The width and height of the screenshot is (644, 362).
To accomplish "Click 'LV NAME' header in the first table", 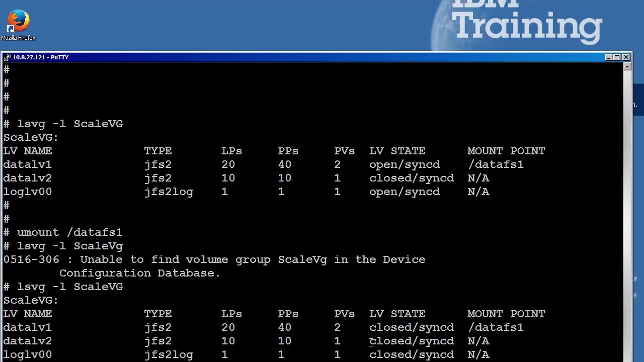I will click(28, 151).
